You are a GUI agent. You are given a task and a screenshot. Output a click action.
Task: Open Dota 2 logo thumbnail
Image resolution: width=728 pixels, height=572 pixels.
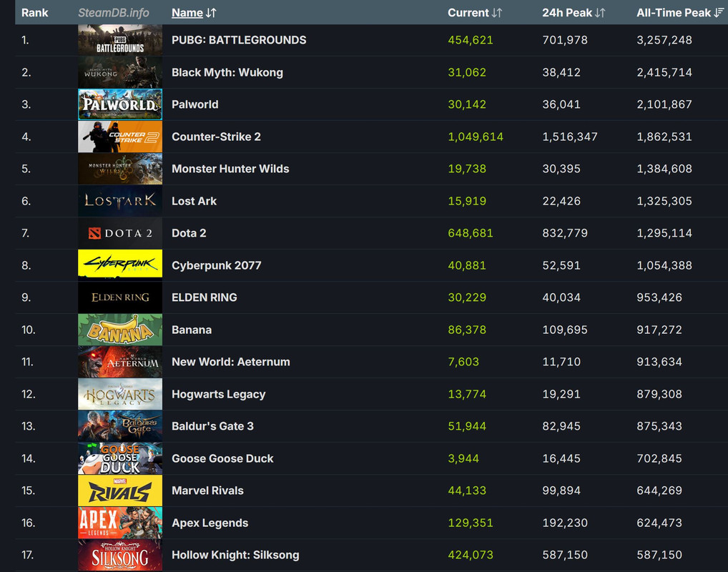coord(120,233)
